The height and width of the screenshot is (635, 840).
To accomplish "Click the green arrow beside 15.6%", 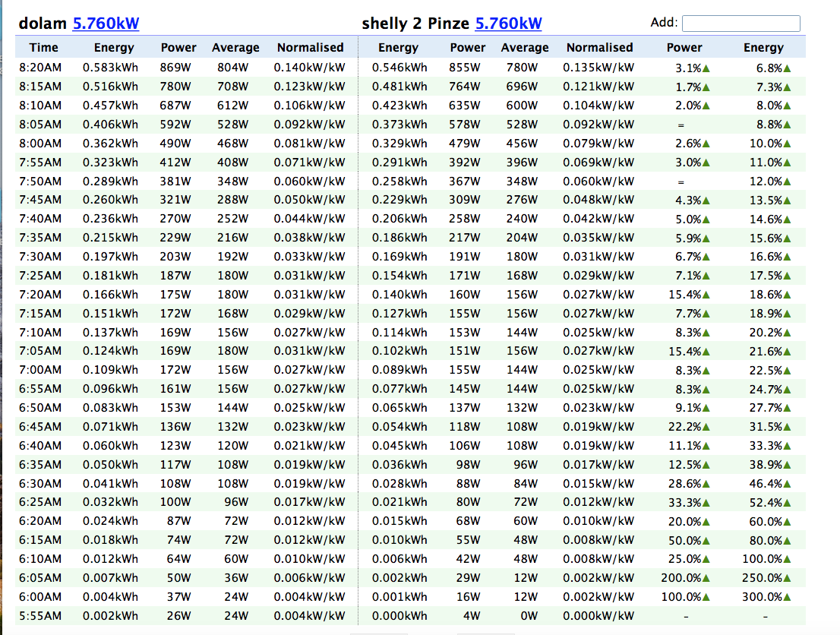I will [x=787, y=239].
